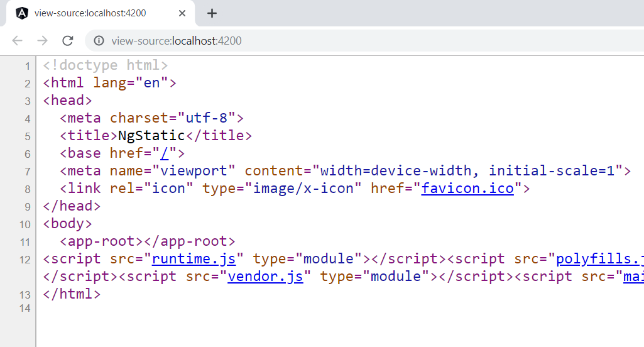Click the base href "/" link

coord(164,153)
